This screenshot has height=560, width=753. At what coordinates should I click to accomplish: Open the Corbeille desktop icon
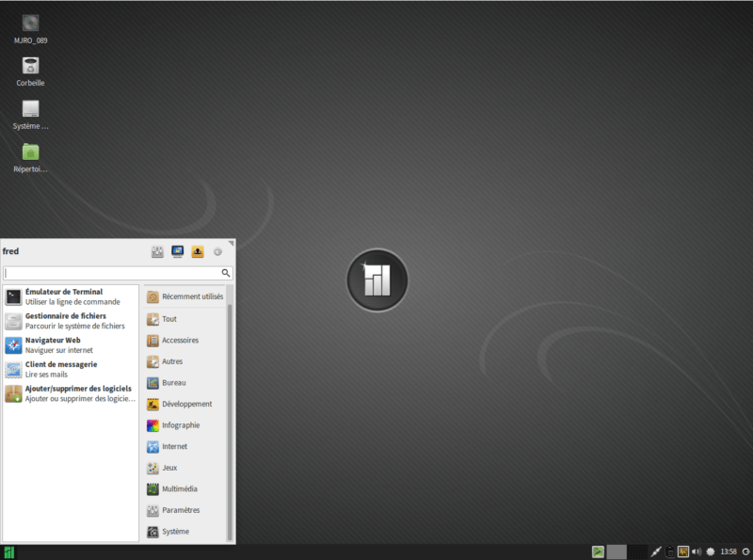(x=29, y=68)
